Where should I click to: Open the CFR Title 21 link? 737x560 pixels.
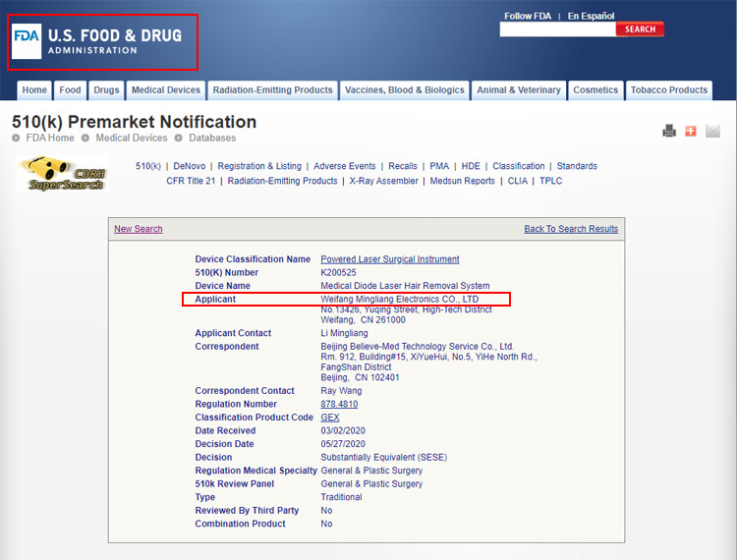[x=191, y=181]
